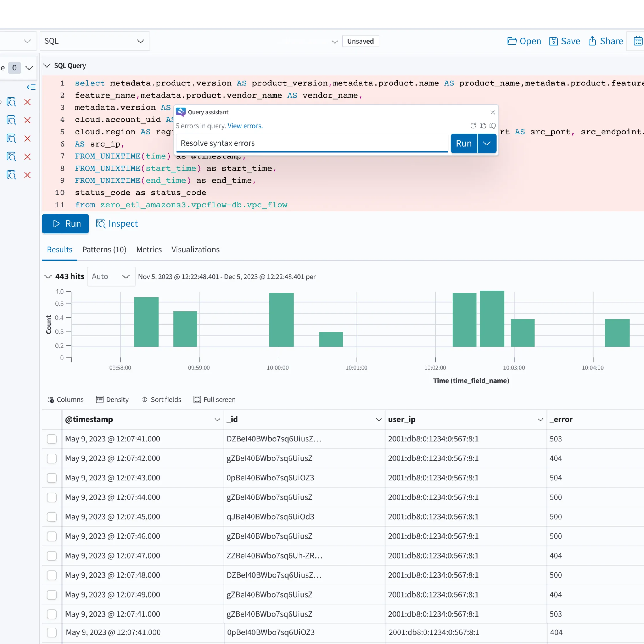Give thumbs down to assistant response
The width and height of the screenshot is (644, 644).
(492, 126)
